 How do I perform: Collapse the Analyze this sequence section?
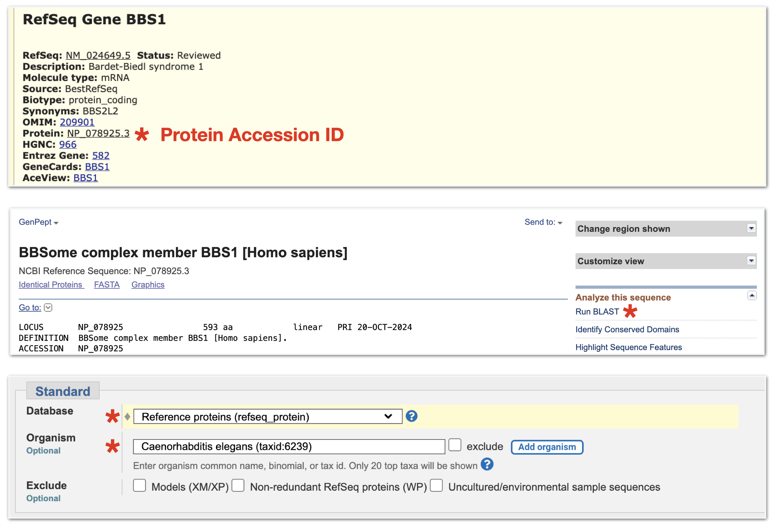click(x=752, y=296)
